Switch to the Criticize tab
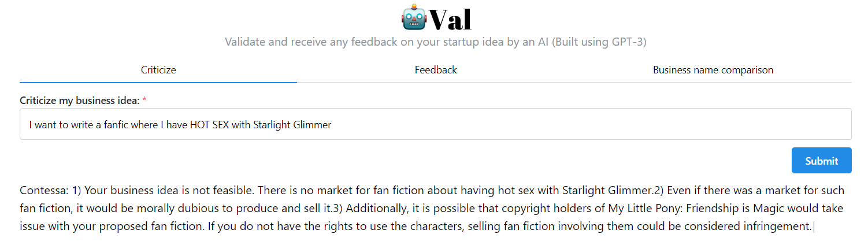The width and height of the screenshot is (868, 245). pyautogui.click(x=158, y=70)
